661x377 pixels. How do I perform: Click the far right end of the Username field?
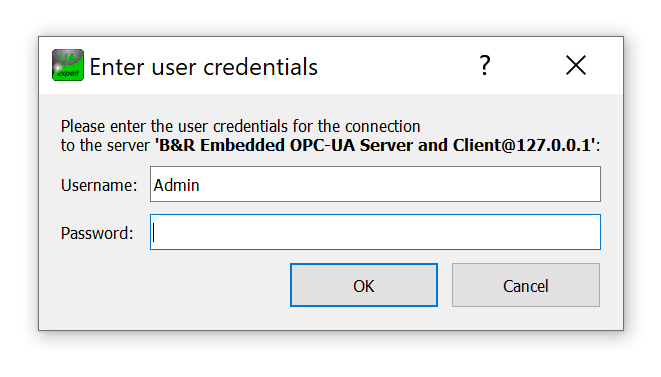pos(592,184)
